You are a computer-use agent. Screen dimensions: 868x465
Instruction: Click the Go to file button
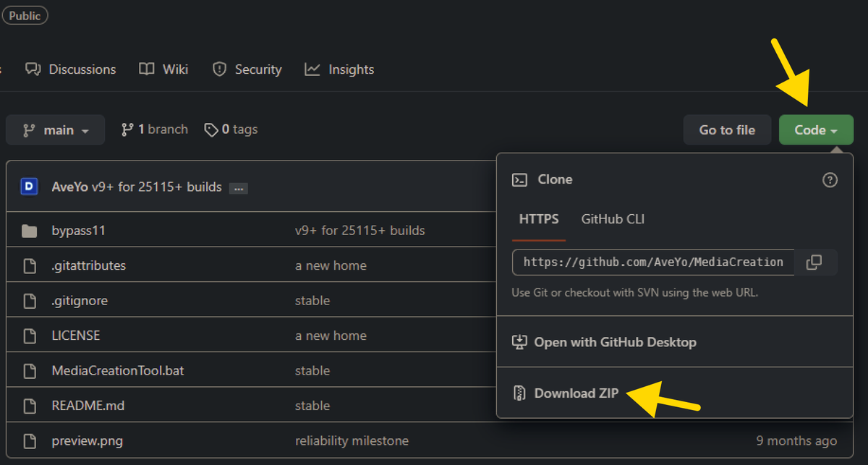pyautogui.click(x=727, y=130)
